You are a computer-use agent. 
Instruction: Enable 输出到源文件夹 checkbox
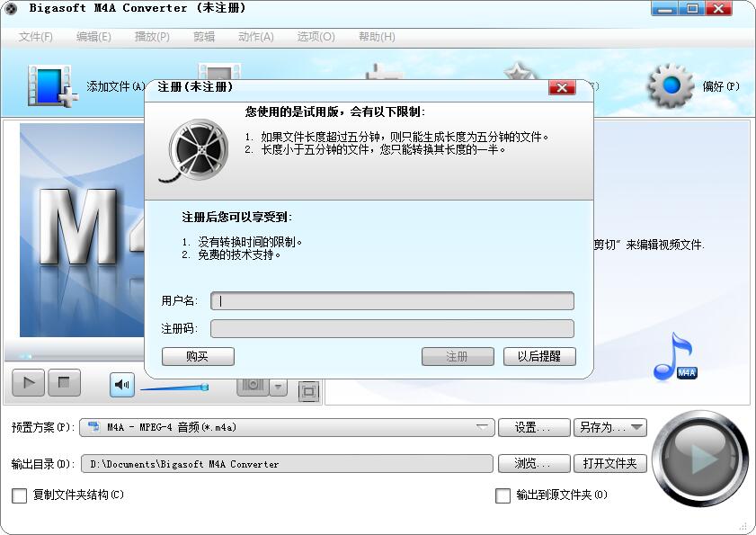(503, 495)
